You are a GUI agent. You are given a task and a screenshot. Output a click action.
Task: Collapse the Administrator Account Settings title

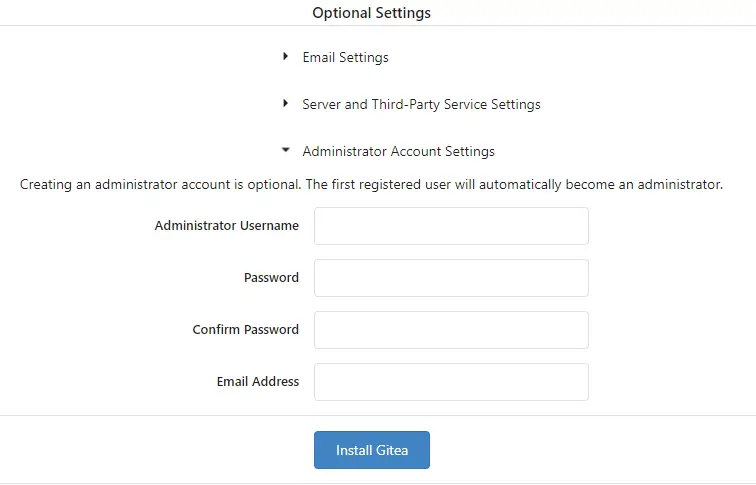[x=398, y=151]
